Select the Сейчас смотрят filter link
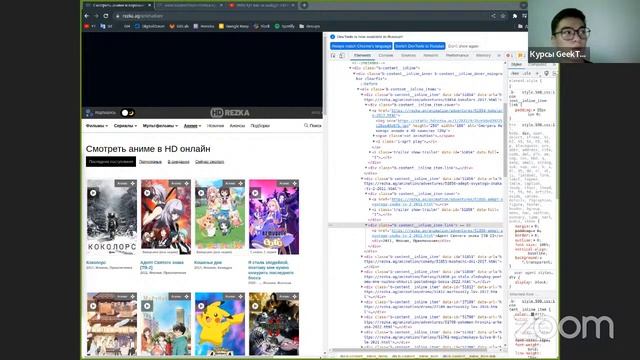 coord(209,162)
